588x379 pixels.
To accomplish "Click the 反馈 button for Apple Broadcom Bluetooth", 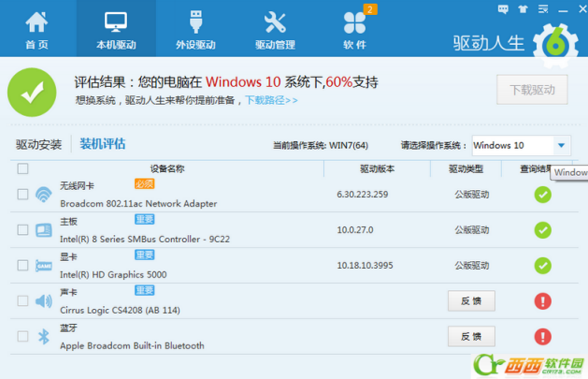I will 471,337.
